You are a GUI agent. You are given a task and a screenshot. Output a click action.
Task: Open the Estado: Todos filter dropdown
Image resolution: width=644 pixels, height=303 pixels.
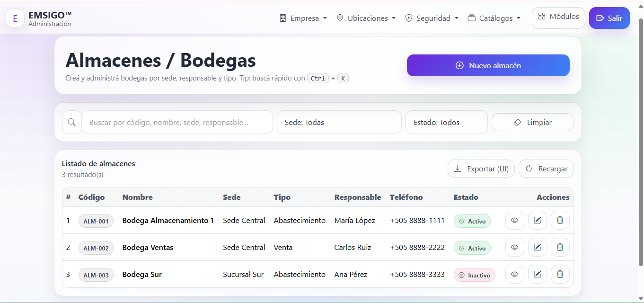(447, 122)
